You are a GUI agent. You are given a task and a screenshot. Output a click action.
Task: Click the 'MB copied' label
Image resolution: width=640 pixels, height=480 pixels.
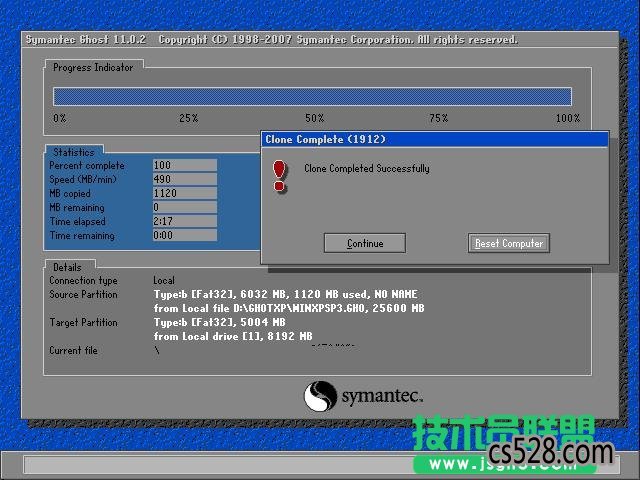tap(70, 193)
